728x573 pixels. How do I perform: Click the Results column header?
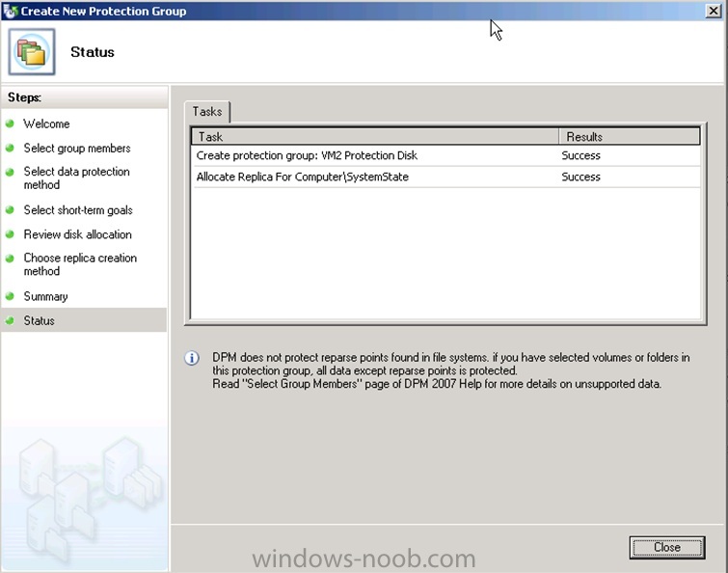[629, 137]
